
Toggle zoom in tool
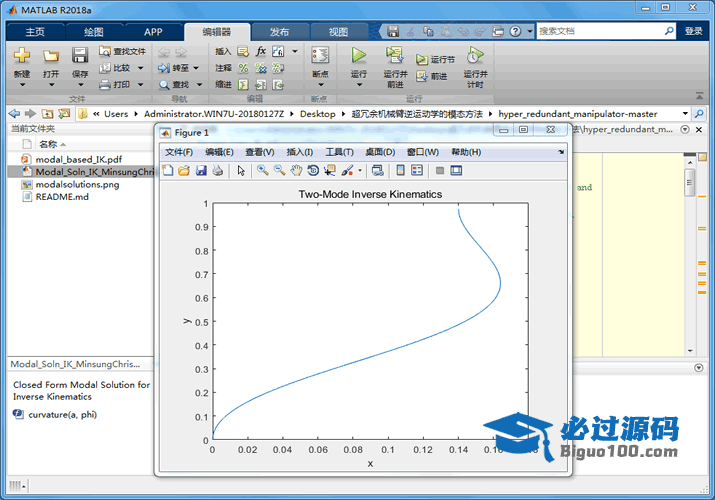(263, 170)
